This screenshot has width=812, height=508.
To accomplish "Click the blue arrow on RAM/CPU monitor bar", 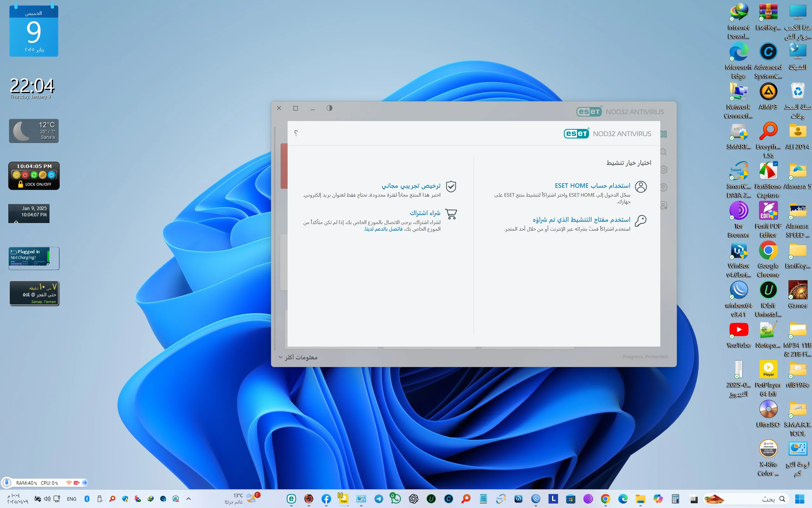I will click(x=84, y=483).
